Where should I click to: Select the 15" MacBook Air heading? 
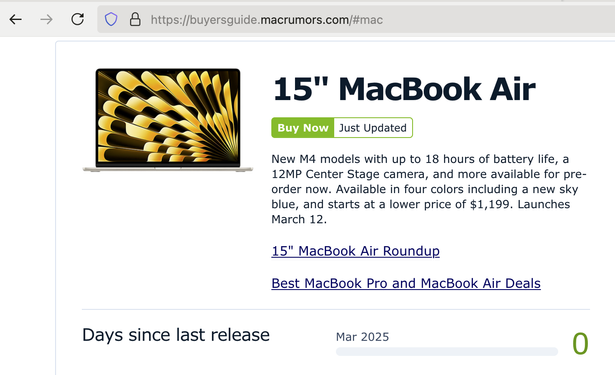click(404, 89)
